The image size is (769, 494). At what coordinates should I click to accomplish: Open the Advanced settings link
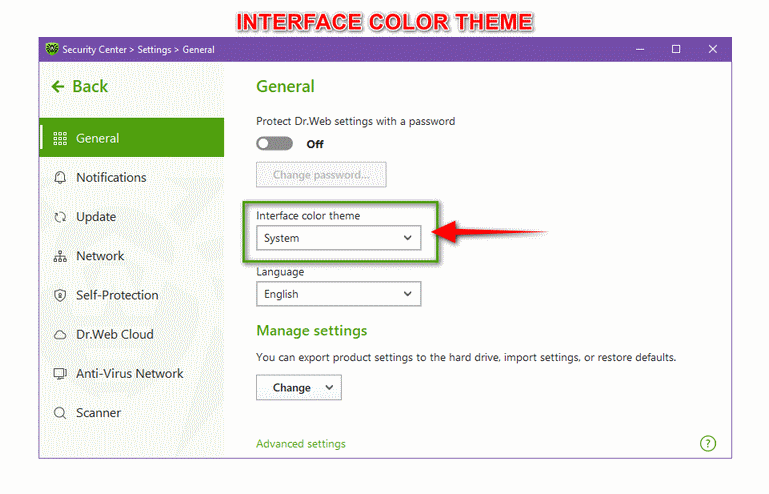pyautogui.click(x=301, y=444)
